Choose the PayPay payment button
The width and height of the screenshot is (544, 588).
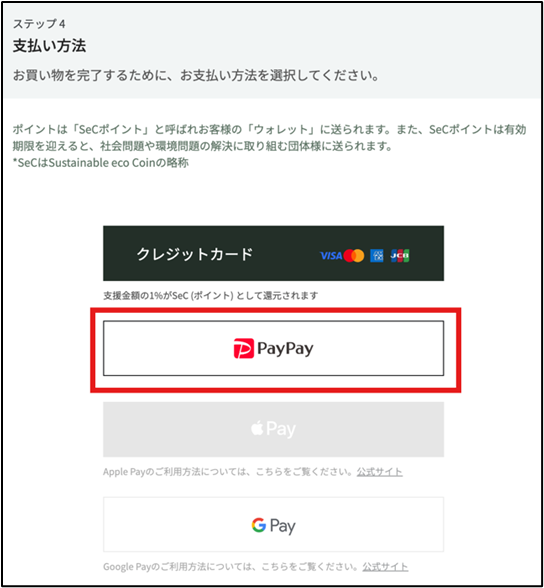click(x=273, y=348)
